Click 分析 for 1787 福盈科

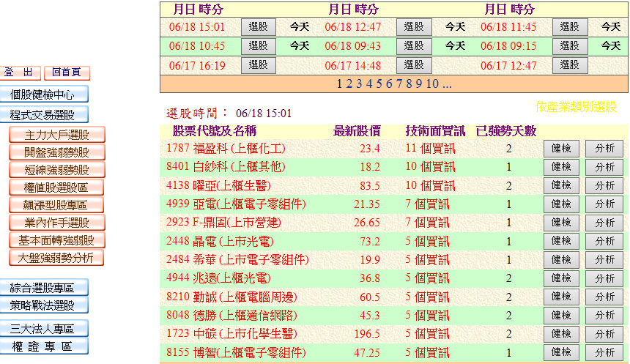click(x=604, y=148)
